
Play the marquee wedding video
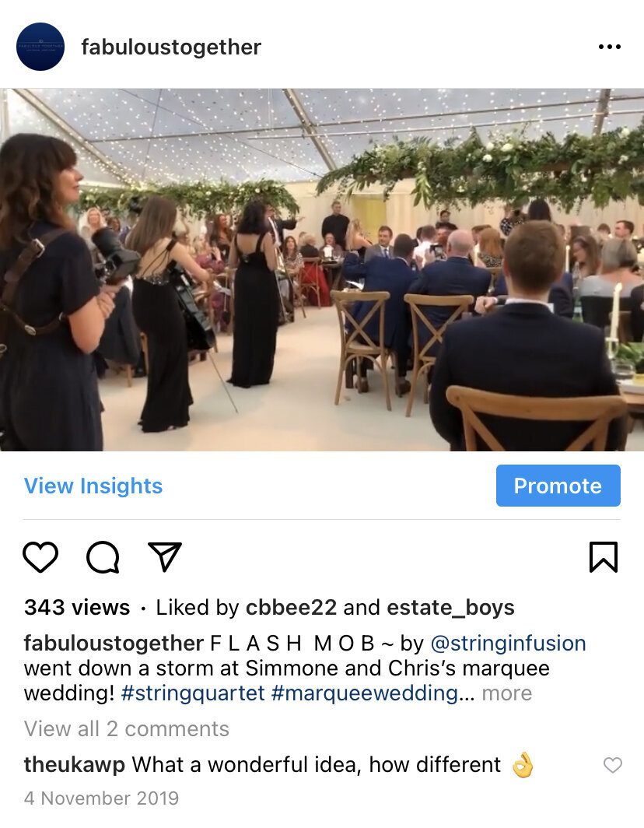coord(322,270)
